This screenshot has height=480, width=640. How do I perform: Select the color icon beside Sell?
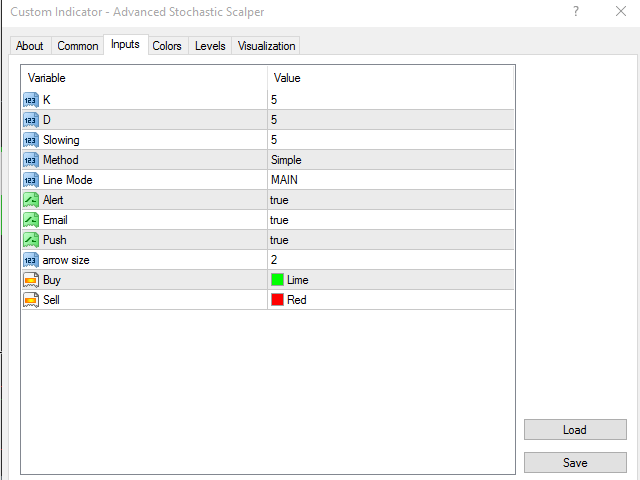pyautogui.click(x=30, y=300)
